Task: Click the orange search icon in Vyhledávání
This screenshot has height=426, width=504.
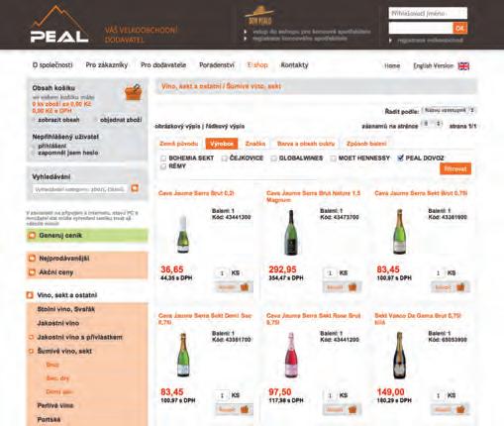Action: (x=135, y=188)
